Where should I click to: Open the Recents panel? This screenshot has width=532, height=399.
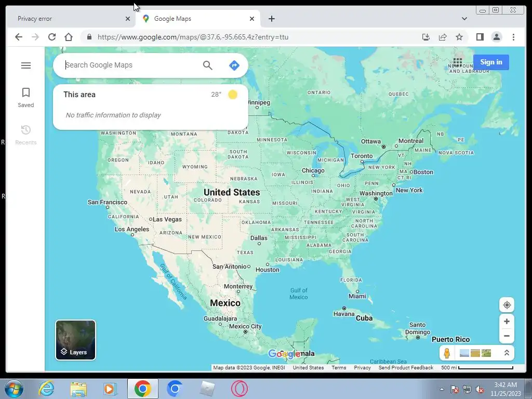[x=26, y=135]
